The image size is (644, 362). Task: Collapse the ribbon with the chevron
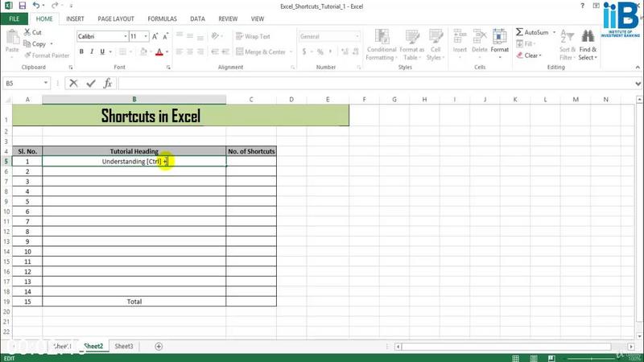638,68
